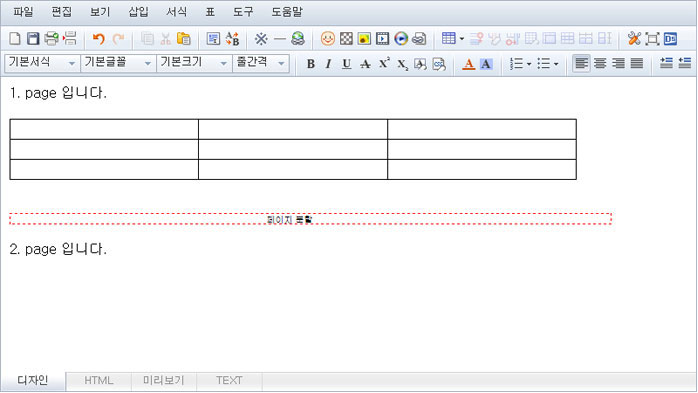The height and width of the screenshot is (393, 698).
Task: Click the redo arrow icon
Action: point(118,39)
